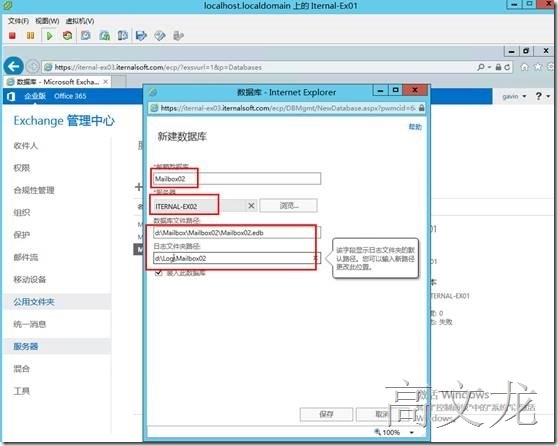Click the 帮助 help link
558x446 pixels.
pos(415,127)
